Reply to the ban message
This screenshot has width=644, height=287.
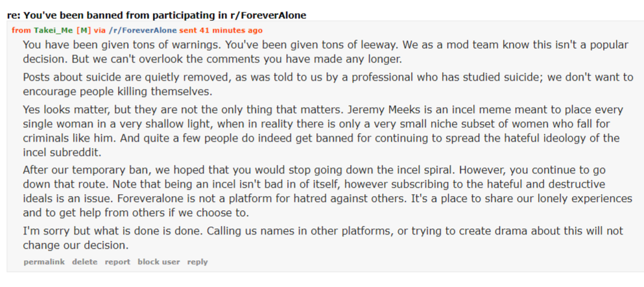pyautogui.click(x=198, y=262)
